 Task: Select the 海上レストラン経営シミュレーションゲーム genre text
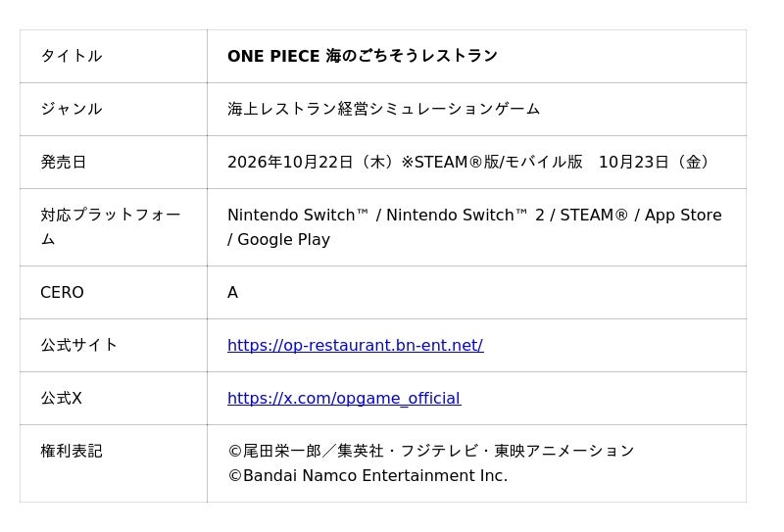point(383,109)
